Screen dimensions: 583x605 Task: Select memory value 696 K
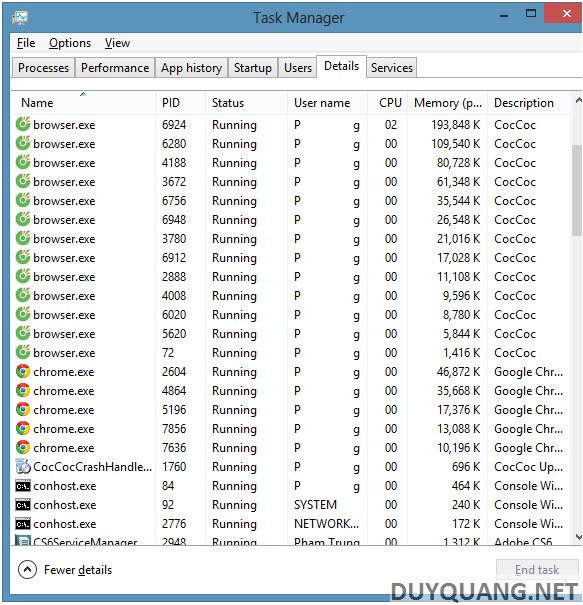point(466,466)
